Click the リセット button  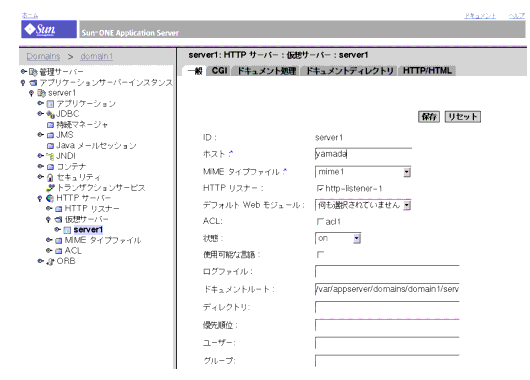(463, 117)
